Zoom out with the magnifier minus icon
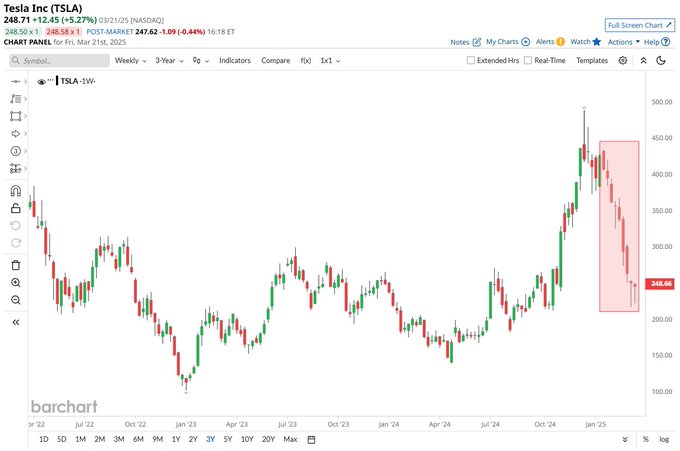Viewport: 680px width, 451px height. click(16, 300)
